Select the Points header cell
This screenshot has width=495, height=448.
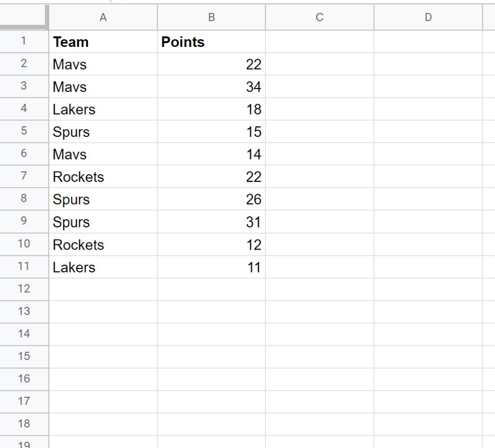point(211,42)
